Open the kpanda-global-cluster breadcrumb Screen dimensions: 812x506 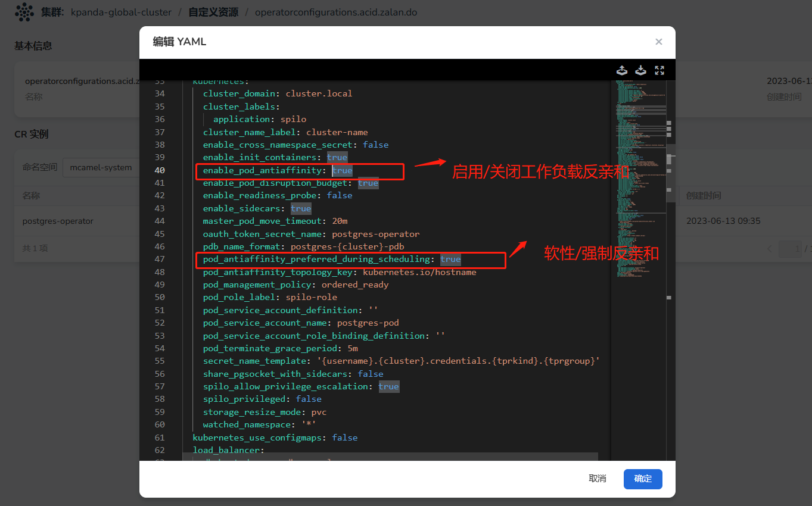coord(121,12)
